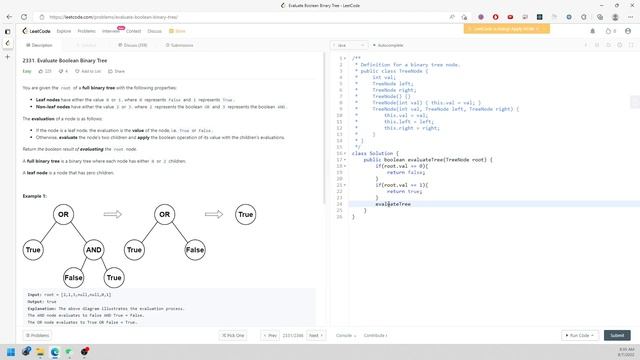Go back with the browser back arrow

(x=9, y=17)
